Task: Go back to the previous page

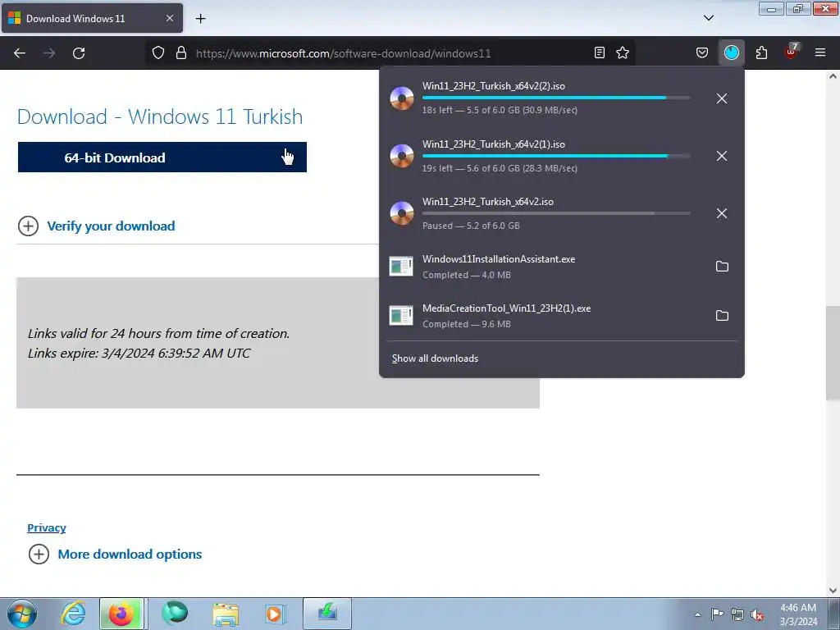Action: pyautogui.click(x=20, y=53)
